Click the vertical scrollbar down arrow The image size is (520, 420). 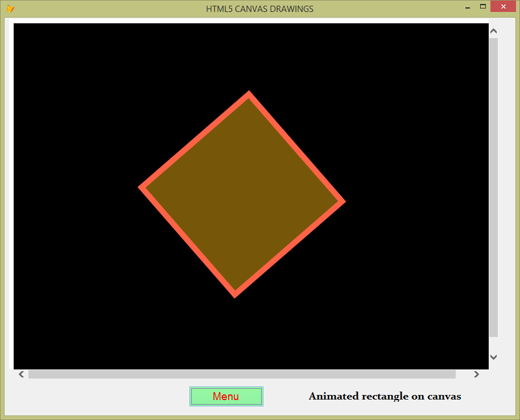pos(493,357)
